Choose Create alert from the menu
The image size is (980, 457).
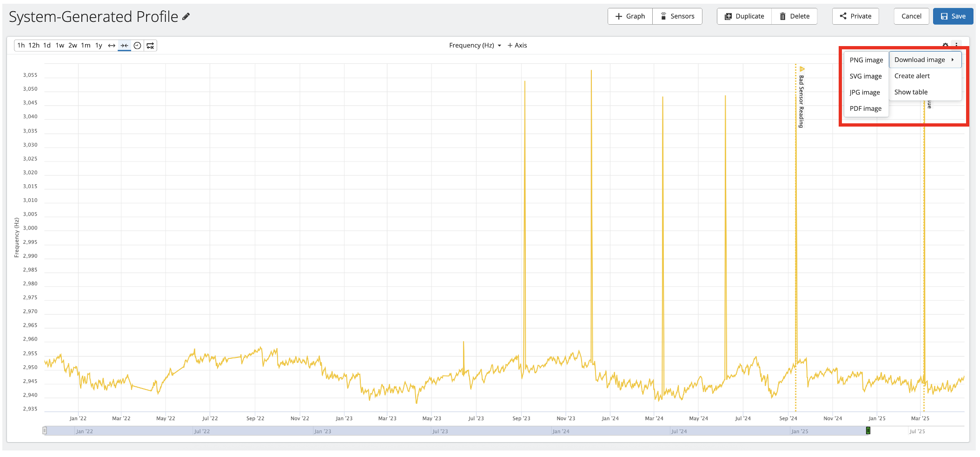pos(925,76)
